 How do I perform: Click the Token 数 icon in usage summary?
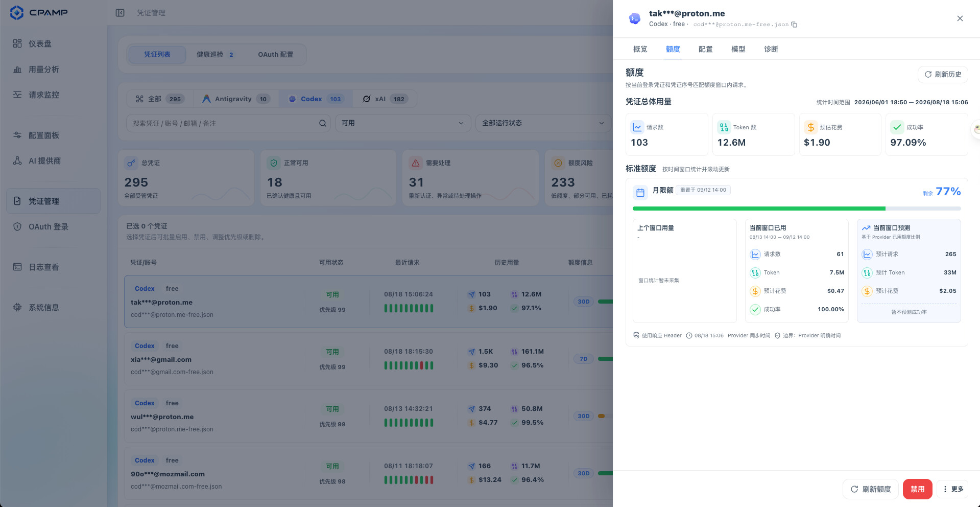point(724,127)
